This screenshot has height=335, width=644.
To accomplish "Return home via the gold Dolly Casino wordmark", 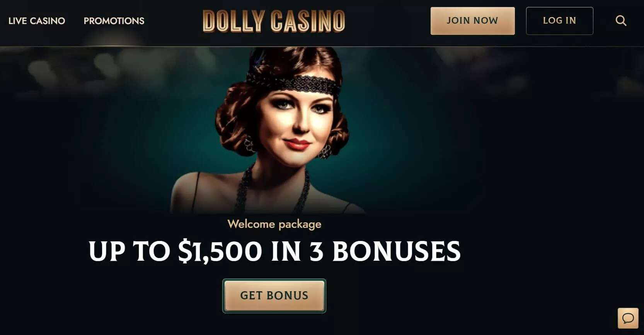I will [x=274, y=21].
